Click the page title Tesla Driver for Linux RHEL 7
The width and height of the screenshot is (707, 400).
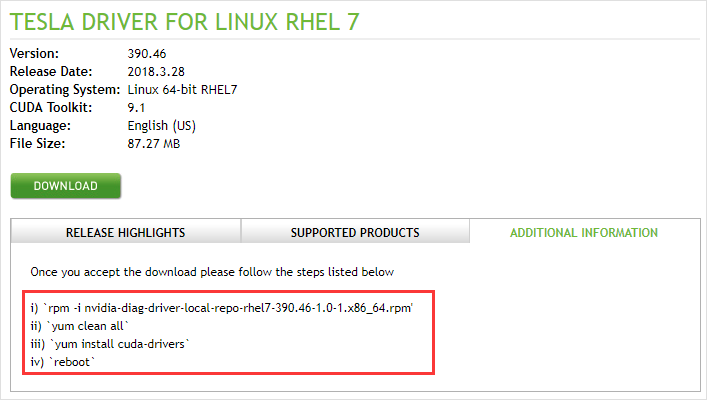(x=184, y=22)
